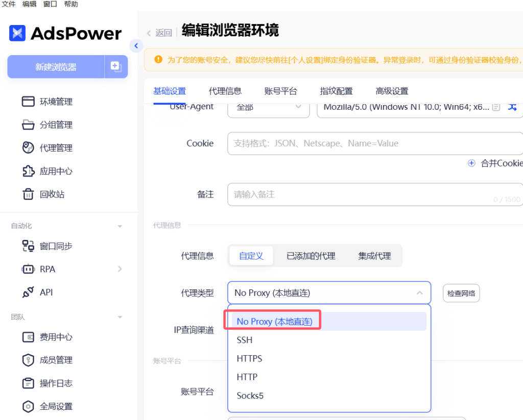Click the 检查网络 button
This screenshot has width=523, height=420.
(461, 293)
